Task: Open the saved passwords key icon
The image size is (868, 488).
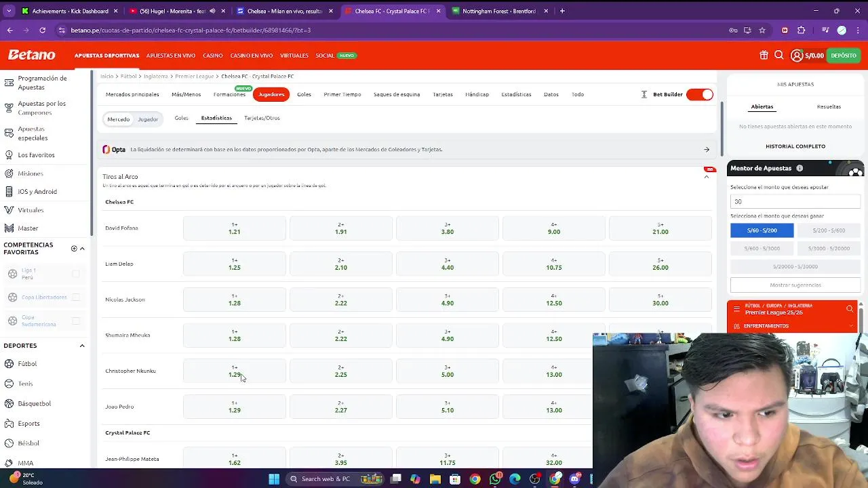Action: coord(733,30)
